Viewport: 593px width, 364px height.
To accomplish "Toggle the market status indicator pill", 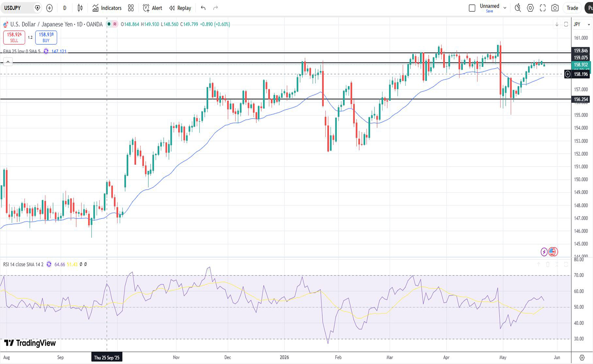I will click(x=112, y=24).
